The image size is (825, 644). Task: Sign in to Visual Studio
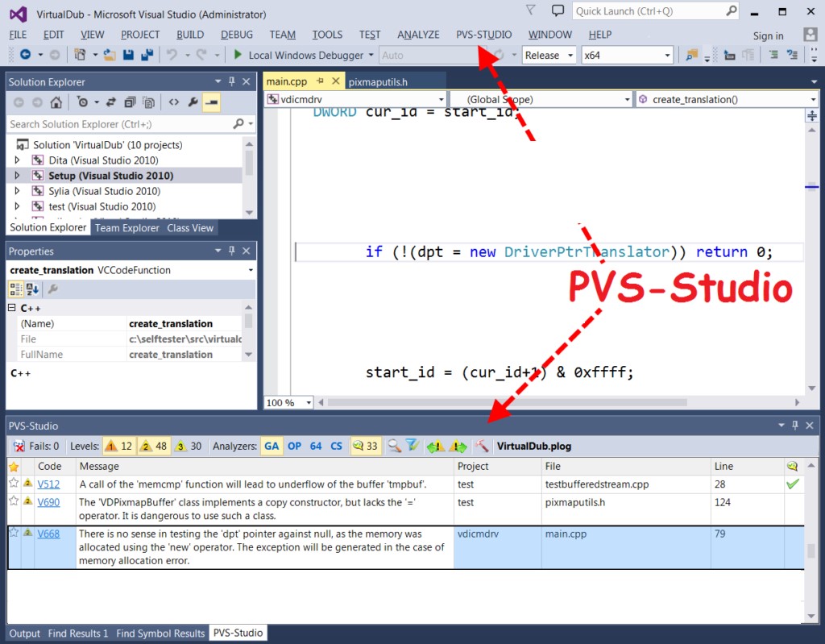point(768,35)
